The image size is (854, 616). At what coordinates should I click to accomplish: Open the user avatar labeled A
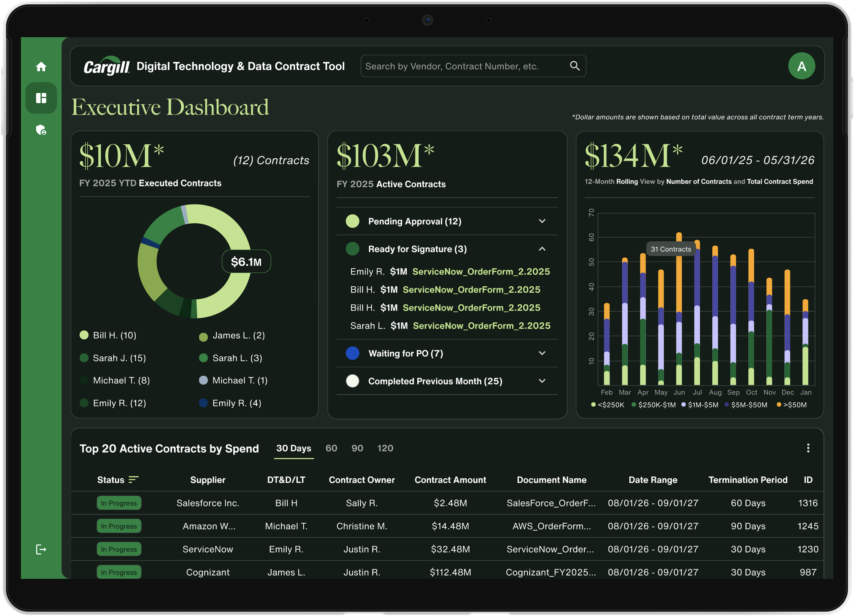tap(802, 66)
